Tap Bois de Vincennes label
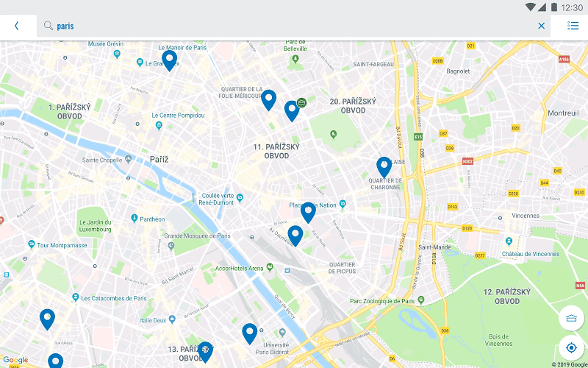The image size is (588, 368). (499, 340)
